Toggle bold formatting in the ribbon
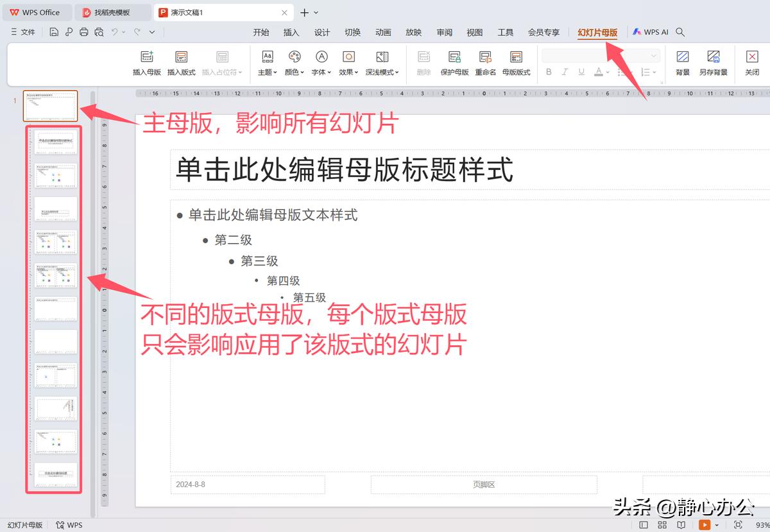 [549, 72]
